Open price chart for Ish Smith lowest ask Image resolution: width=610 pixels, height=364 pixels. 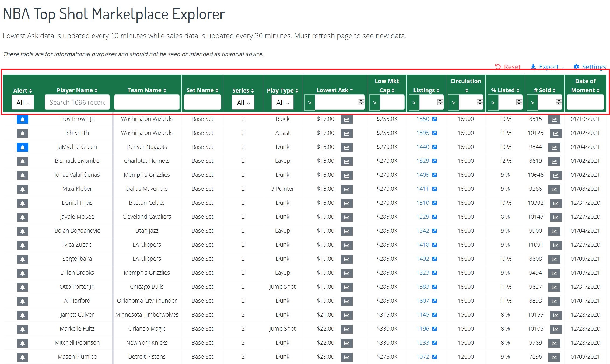tap(347, 133)
